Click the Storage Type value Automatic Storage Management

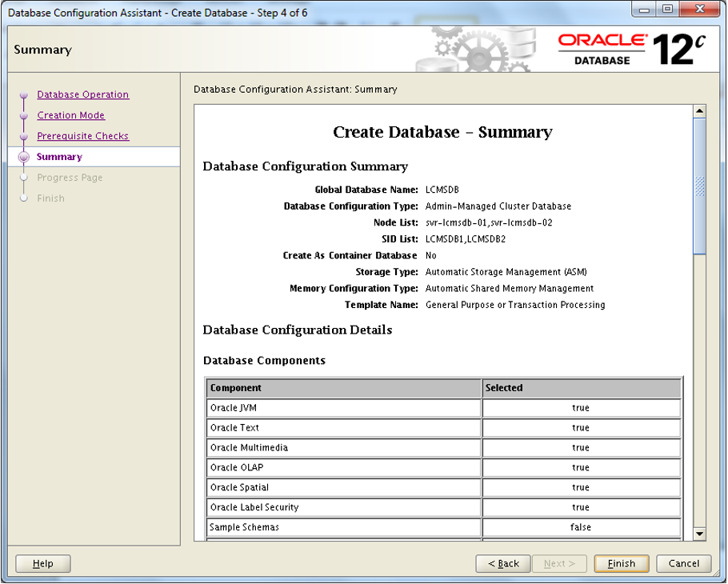(506, 272)
